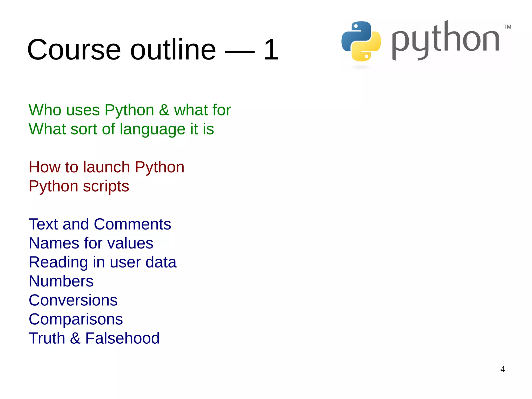Select the line 'What sort of language it is'
The width and height of the screenshot is (532, 399).
click(121, 129)
